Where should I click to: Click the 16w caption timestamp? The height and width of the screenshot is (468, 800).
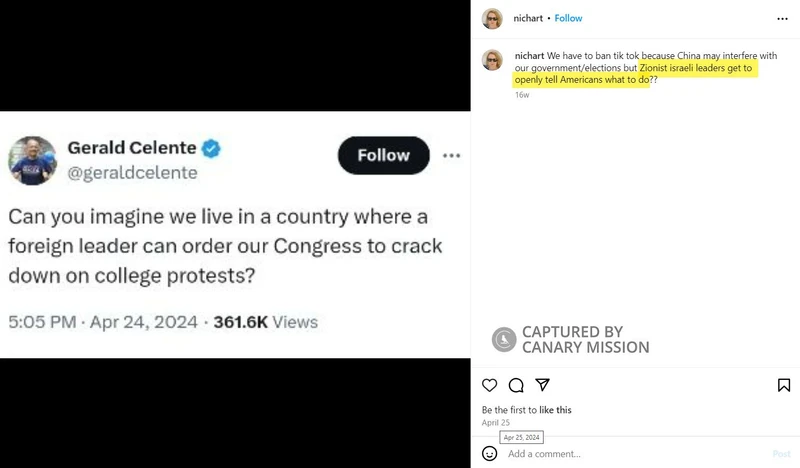pos(522,95)
